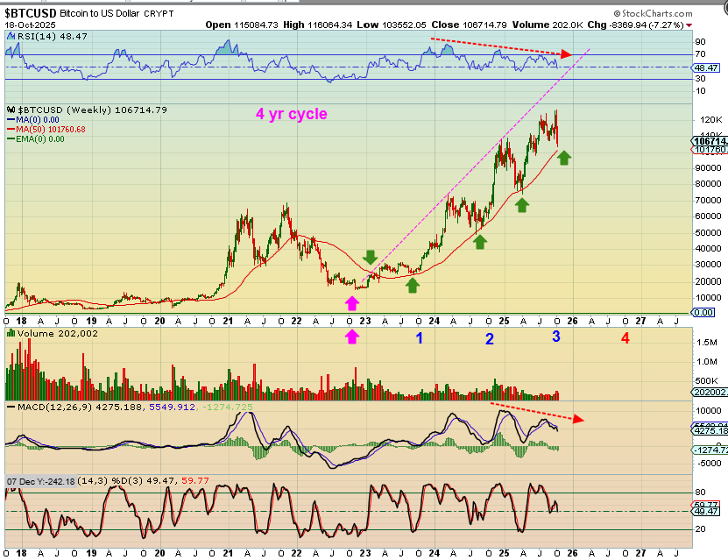Click the 1.5M volume axis label

pyautogui.click(x=707, y=342)
